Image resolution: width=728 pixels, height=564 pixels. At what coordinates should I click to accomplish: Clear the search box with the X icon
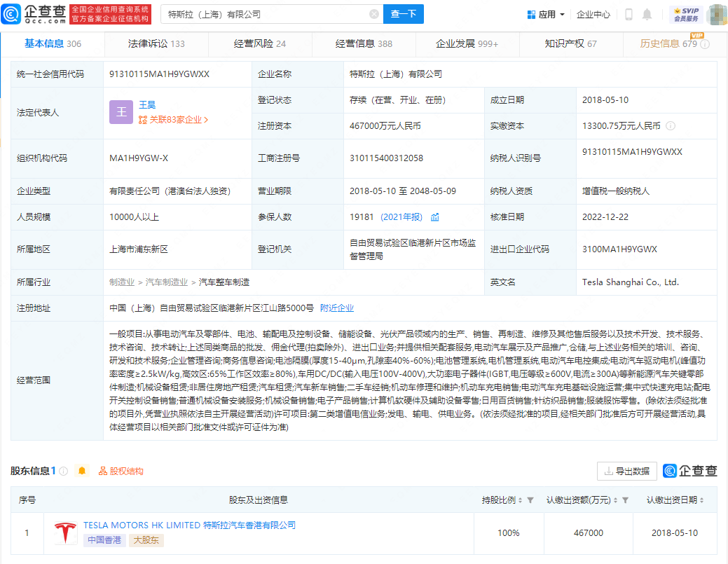(374, 14)
